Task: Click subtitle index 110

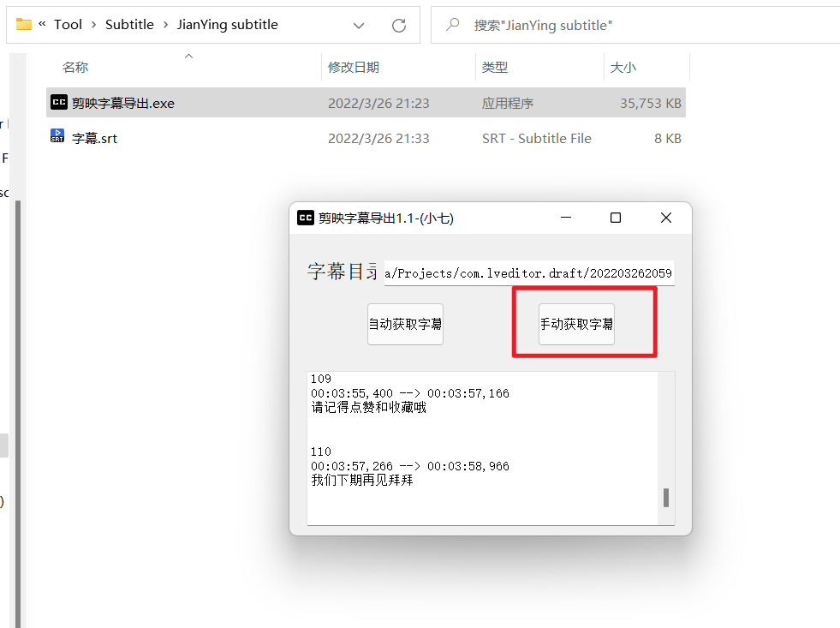Action: tap(321, 452)
